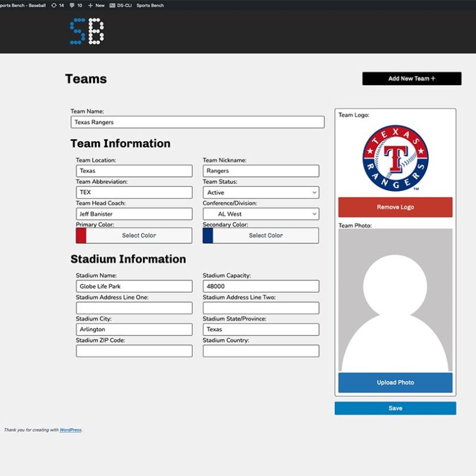The image size is (476, 476).
Task: Open the Conference/Division dropdown showing AL West
Action: click(261, 214)
